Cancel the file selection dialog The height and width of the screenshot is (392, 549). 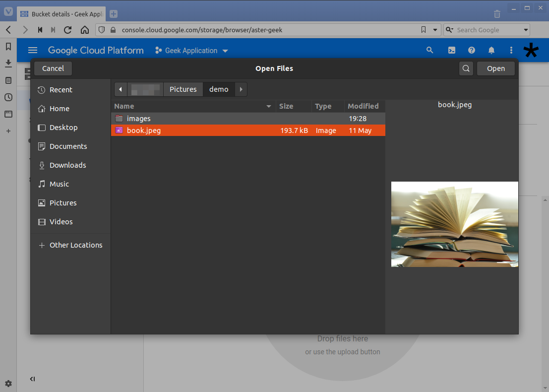pyautogui.click(x=53, y=68)
